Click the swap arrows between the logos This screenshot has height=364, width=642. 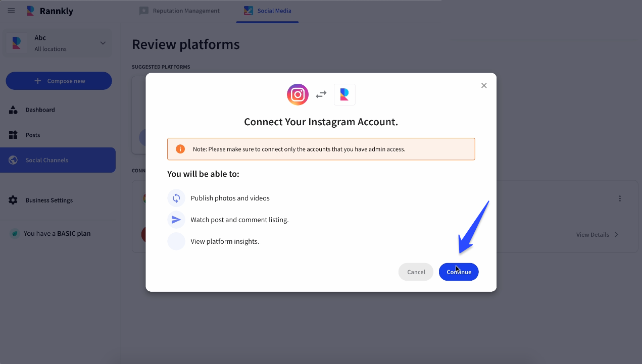pyautogui.click(x=321, y=94)
